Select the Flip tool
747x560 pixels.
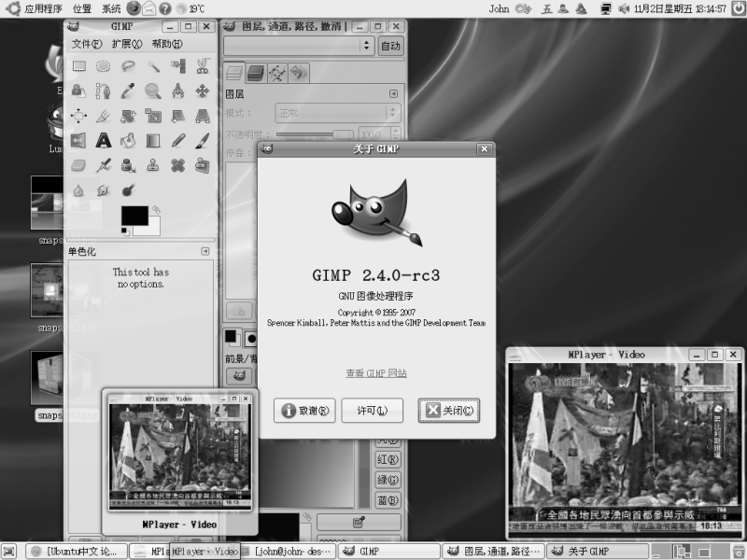click(78, 141)
